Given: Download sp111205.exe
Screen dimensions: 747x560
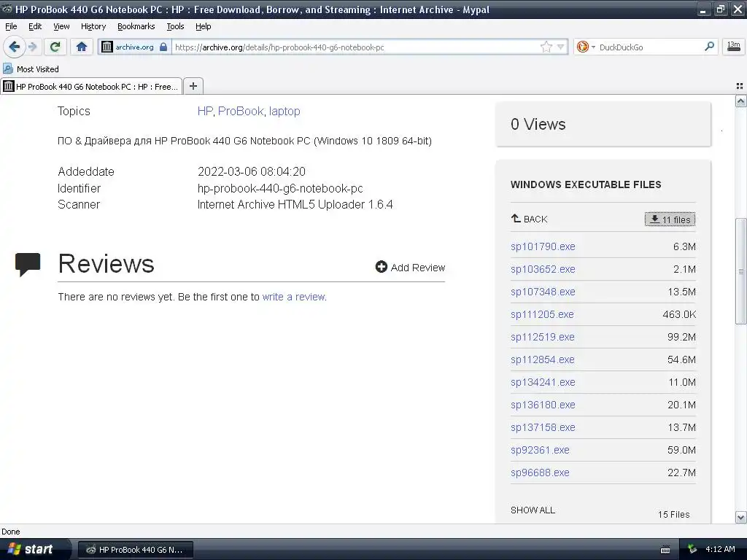Looking at the screenshot, I should (542, 314).
